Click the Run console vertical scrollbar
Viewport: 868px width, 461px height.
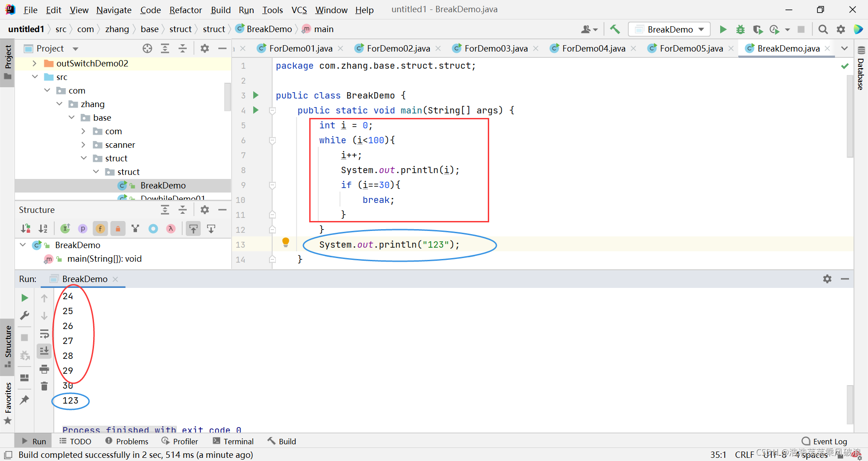850,404
